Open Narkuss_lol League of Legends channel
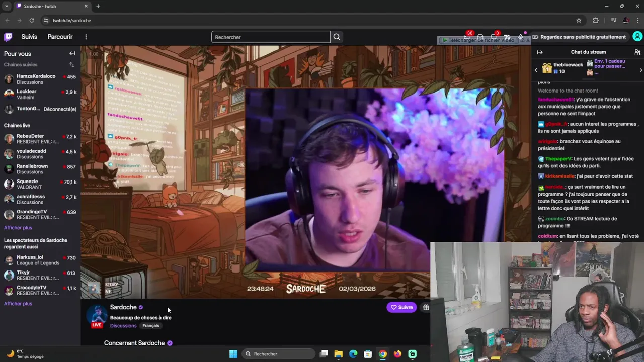Viewport: 644px width, 362px height. (40, 260)
